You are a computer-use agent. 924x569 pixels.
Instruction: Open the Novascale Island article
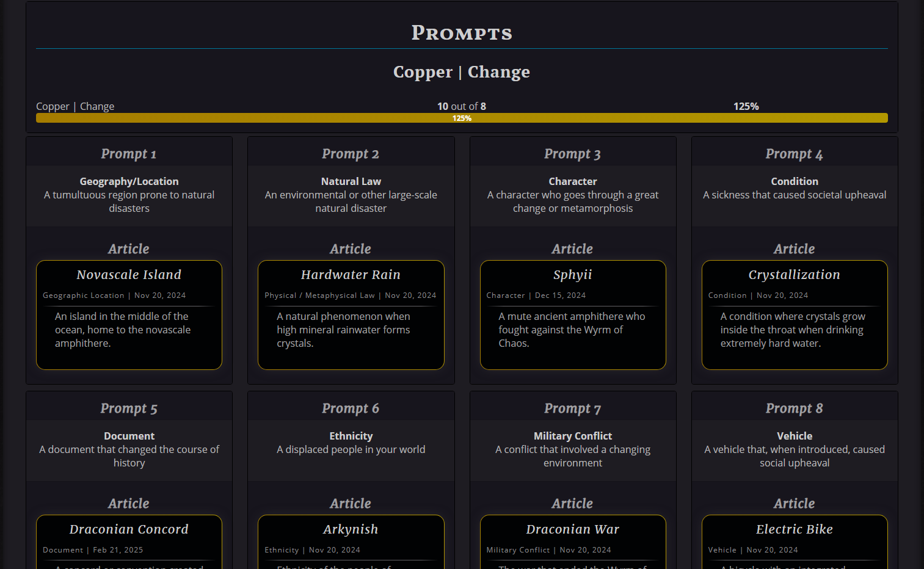coord(129,275)
